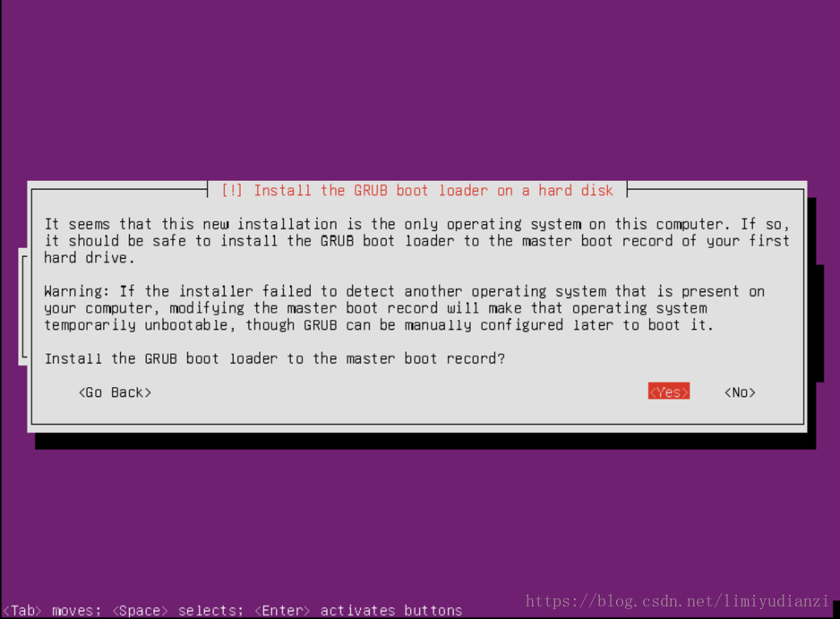Click the title text "Install the GRUB boot loader"
This screenshot has width=840, height=619.
click(x=359, y=190)
